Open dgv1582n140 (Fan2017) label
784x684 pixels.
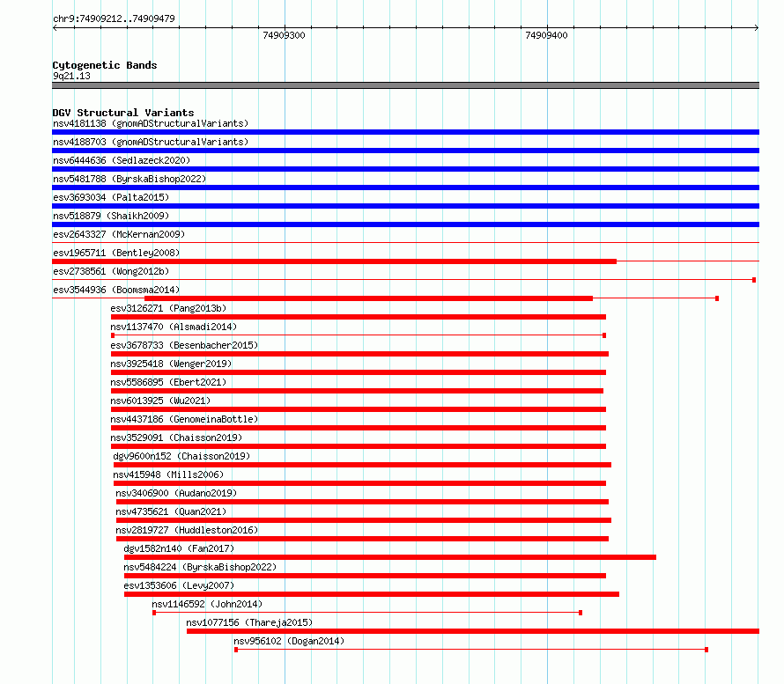click(x=179, y=548)
